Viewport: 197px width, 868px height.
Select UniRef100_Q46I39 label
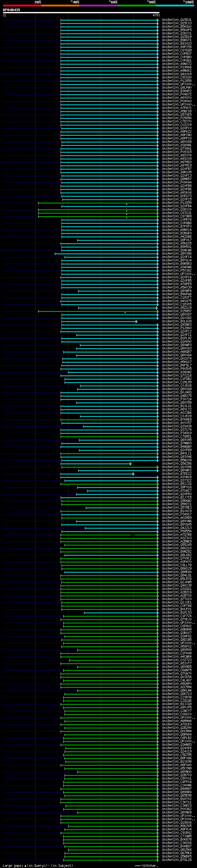[x=177, y=586]
